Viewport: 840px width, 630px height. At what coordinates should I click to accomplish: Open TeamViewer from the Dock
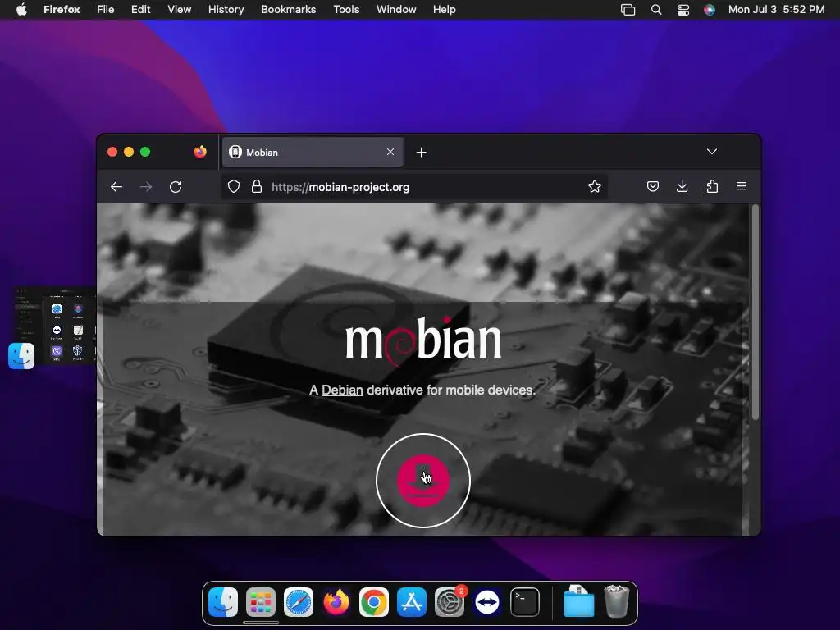487,602
